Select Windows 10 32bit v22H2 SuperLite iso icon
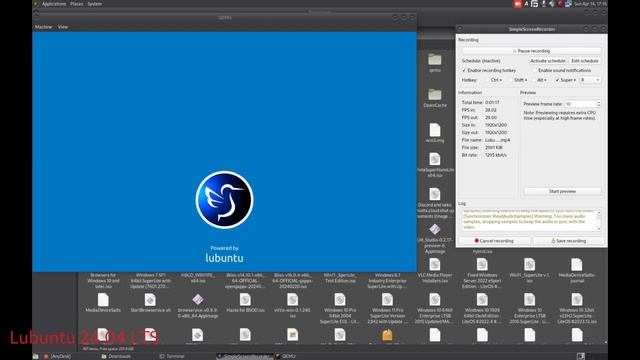 (x=577, y=300)
